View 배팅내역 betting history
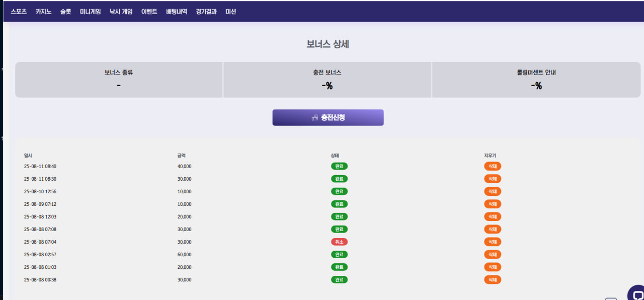Screen dimensions: 644x300 [x=177, y=12]
